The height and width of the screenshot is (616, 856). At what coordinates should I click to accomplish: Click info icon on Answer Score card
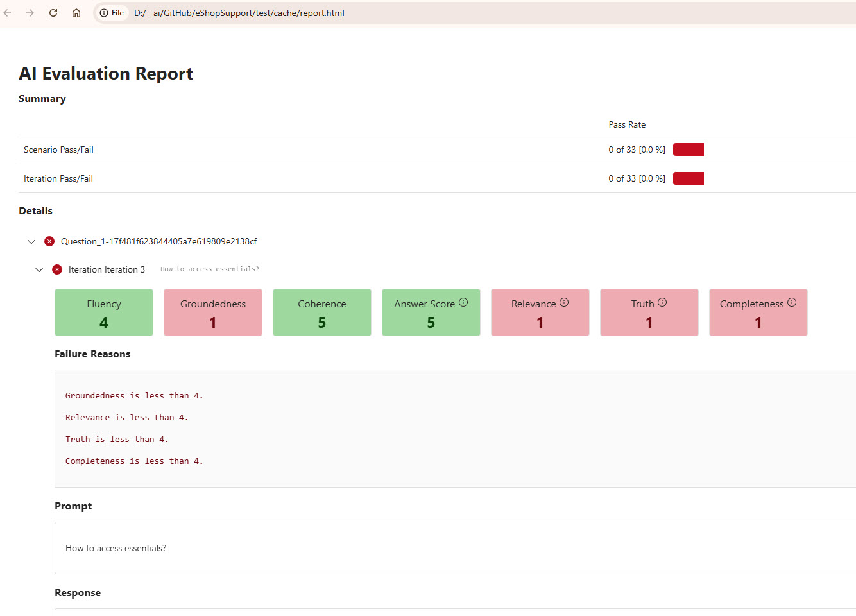click(463, 302)
